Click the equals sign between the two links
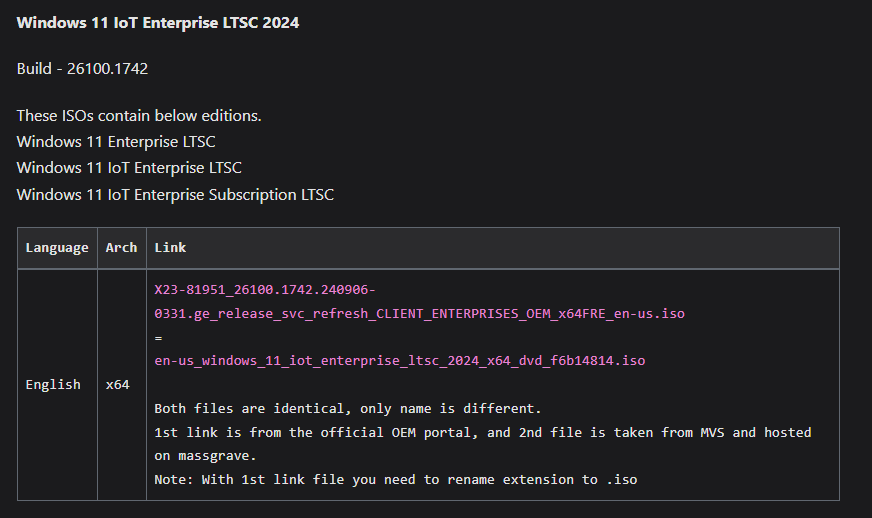The image size is (872, 518). (158, 338)
